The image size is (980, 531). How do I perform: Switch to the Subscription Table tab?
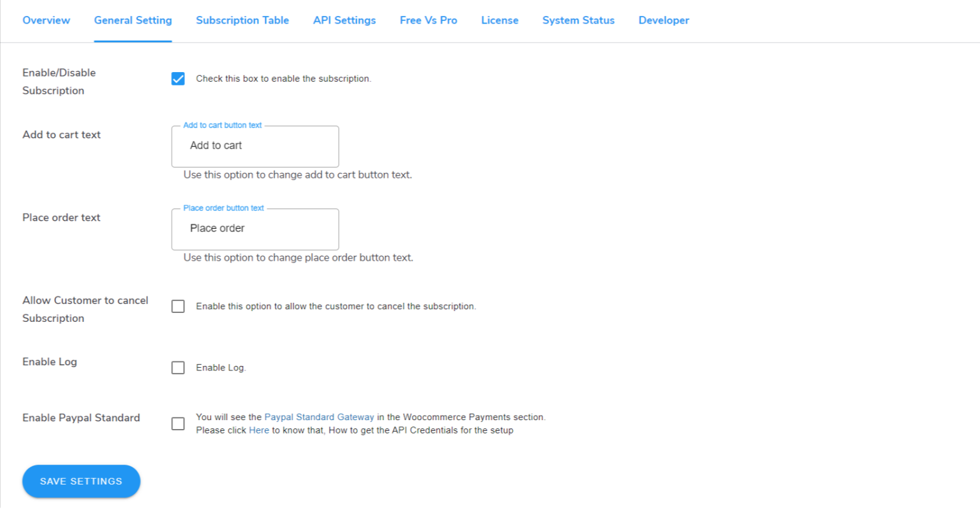point(242,20)
